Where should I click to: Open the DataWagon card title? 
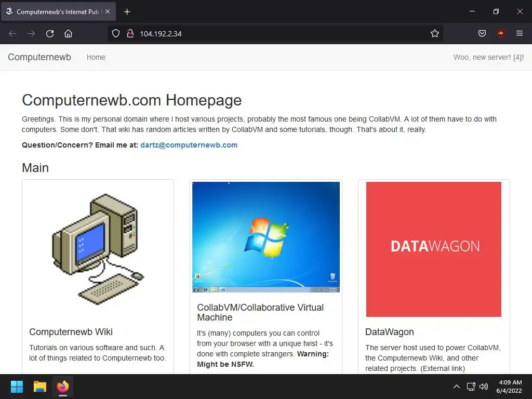(390, 332)
